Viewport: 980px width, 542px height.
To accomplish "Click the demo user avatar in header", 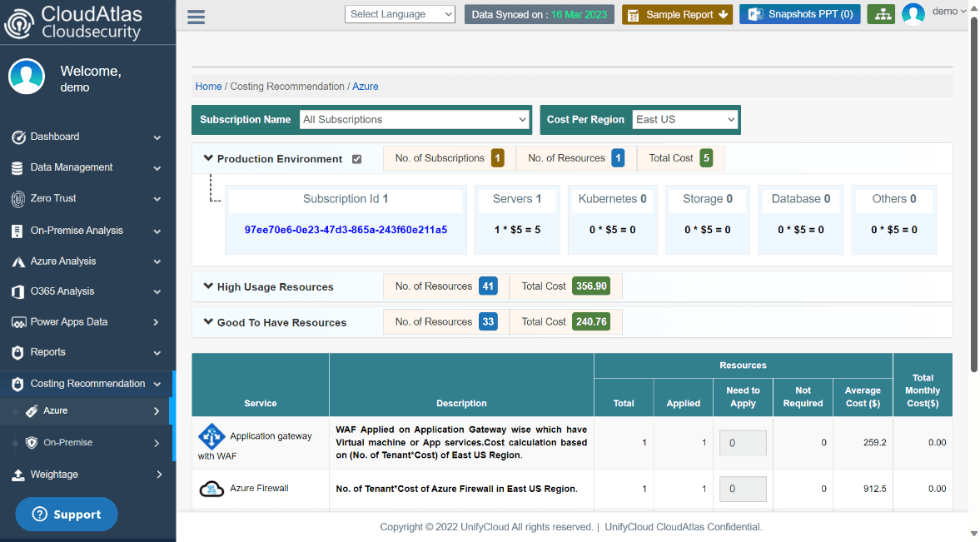I will (913, 14).
